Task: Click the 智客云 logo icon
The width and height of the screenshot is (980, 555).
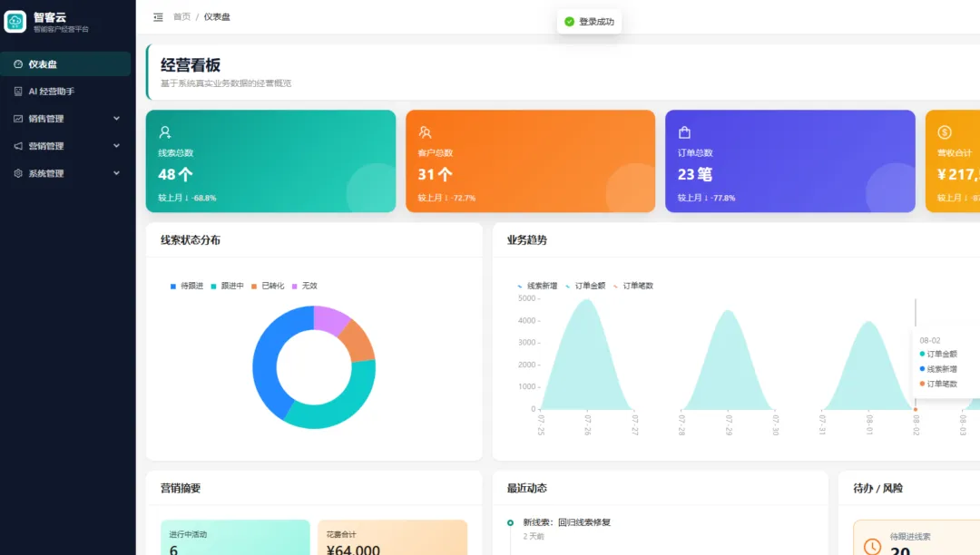Action: 15,21
